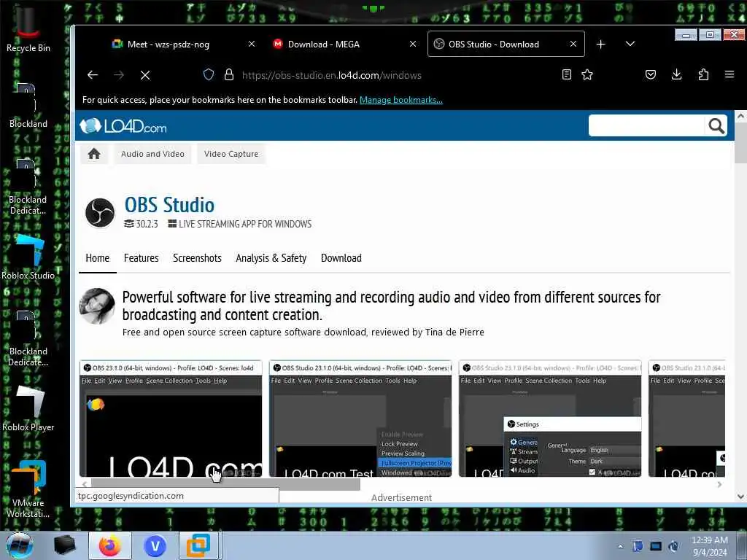Show hidden system tray icons
Viewport: 747px width, 560px height.
tap(620, 546)
